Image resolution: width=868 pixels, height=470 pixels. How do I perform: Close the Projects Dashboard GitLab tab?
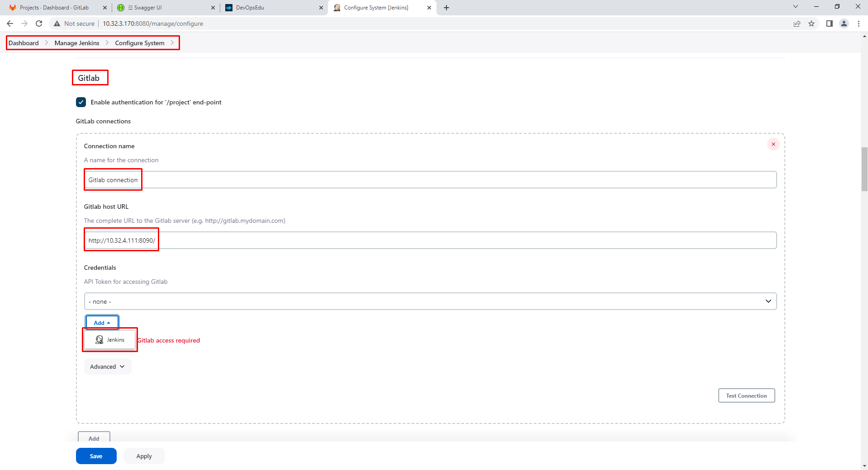point(105,8)
